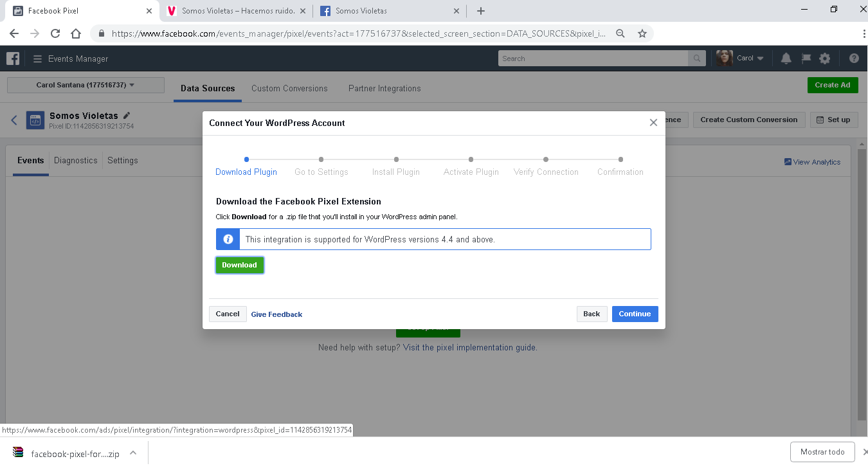The width and height of the screenshot is (868, 468).
Task: Open the Chrome three-dot menu
Action: tap(864, 33)
